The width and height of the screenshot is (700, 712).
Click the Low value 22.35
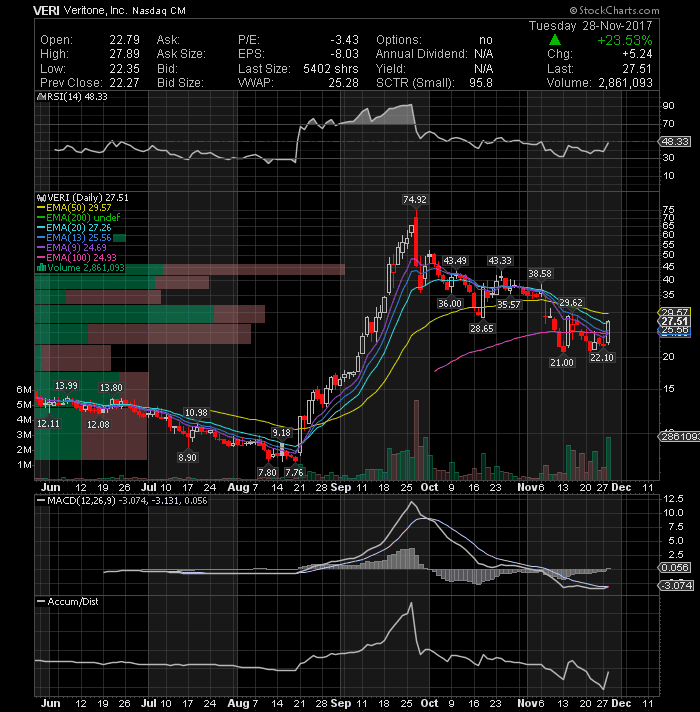(124, 69)
